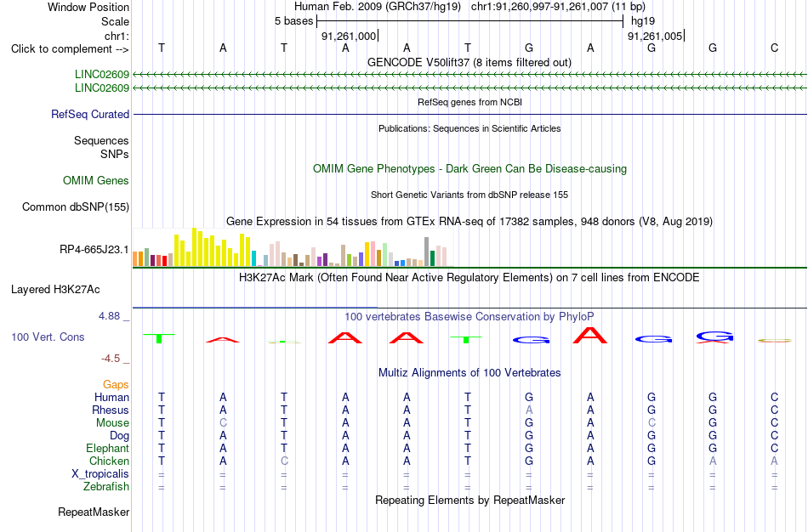Screen dimensions: 808x532
Task: Open the Layered H3K27Ac track label
Action: [x=55, y=290]
